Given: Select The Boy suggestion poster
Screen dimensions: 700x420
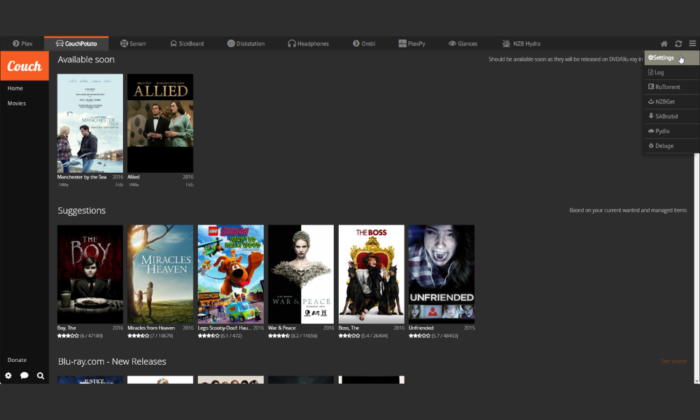Looking at the screenshot, I should (90, 274).
